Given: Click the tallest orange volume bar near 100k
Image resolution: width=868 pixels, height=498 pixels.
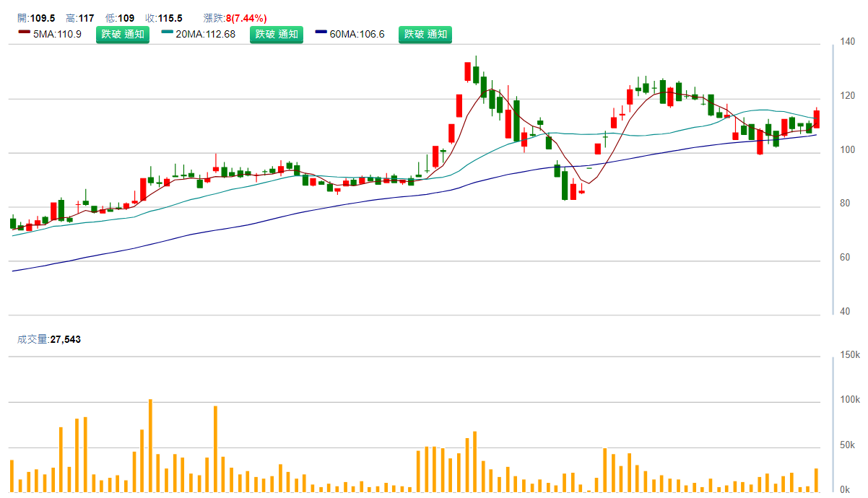Looking at the screenshot, I should (x=150, y=446).
